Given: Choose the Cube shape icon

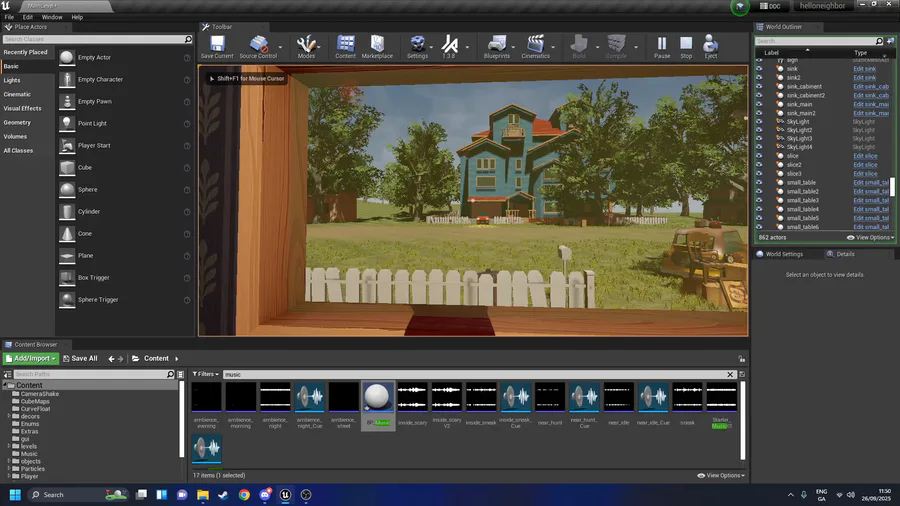Looking at the screenshot, I should 67,168.
